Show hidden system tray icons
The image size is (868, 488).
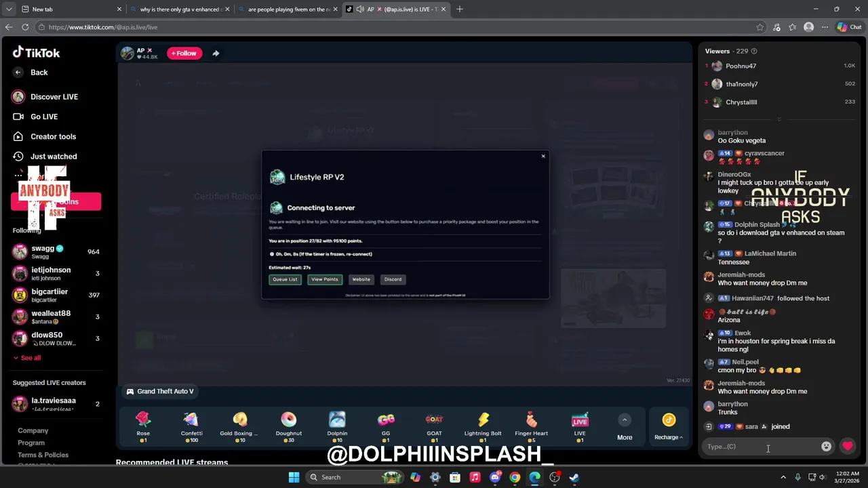tap(783, 477)
